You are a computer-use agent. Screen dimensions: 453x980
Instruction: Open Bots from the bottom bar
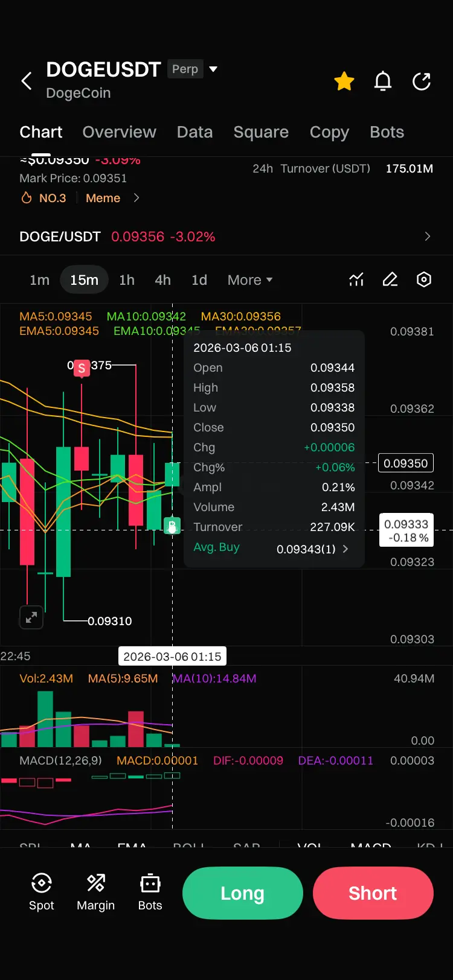(x=150, y=892)
